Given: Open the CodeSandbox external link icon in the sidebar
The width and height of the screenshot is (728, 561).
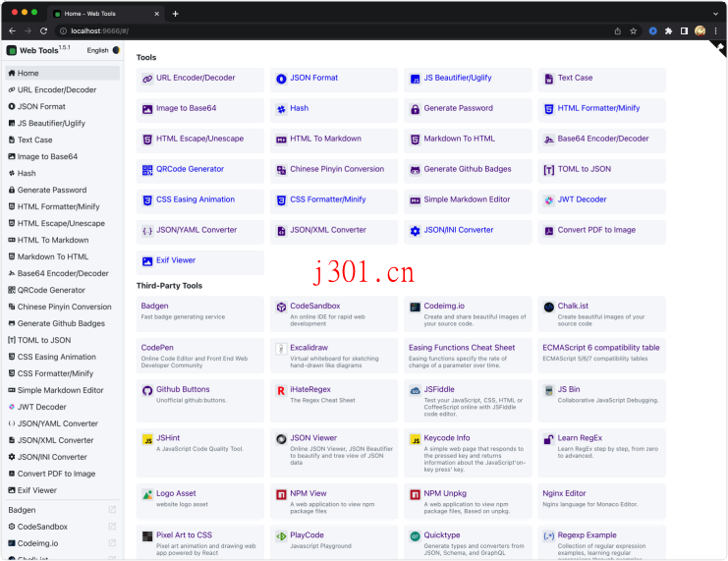Looking at the screenshot, I should [112, 527].
